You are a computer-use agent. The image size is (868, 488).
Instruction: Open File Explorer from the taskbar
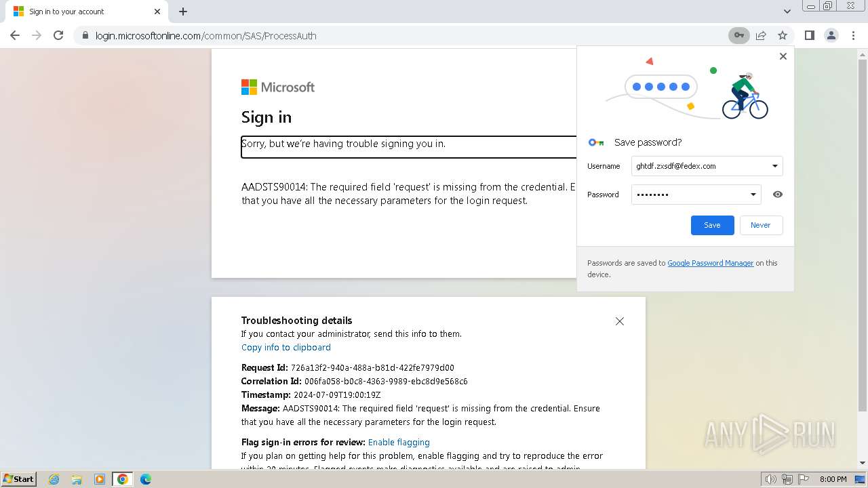click(77, 479)
